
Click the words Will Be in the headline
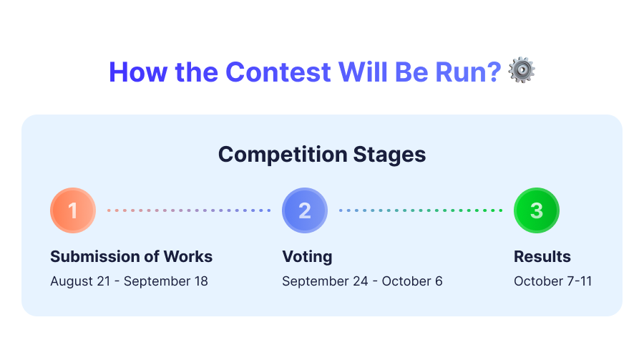pos(383,72)
